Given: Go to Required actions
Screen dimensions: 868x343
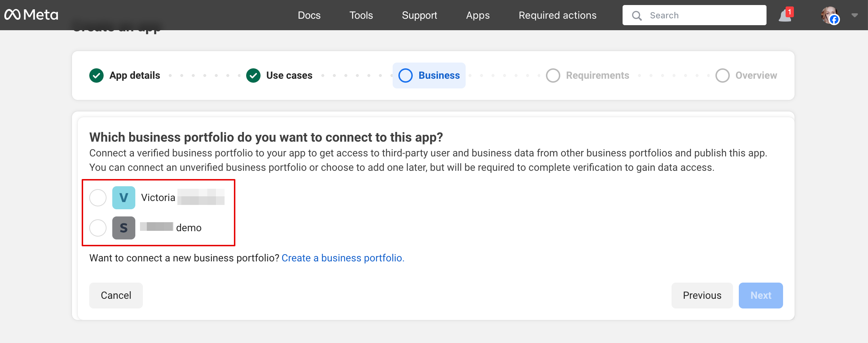Looking at the screenshot, I should [x=557, y=15].
